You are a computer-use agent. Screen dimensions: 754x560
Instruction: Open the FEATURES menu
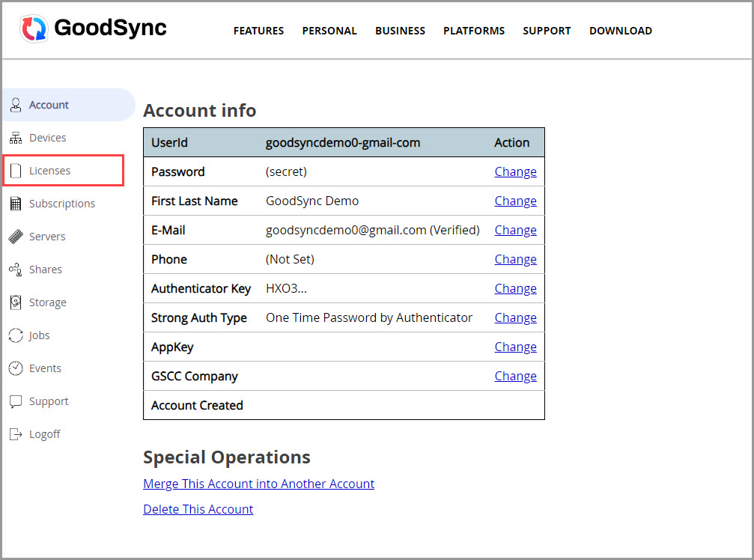coord(258,31)
